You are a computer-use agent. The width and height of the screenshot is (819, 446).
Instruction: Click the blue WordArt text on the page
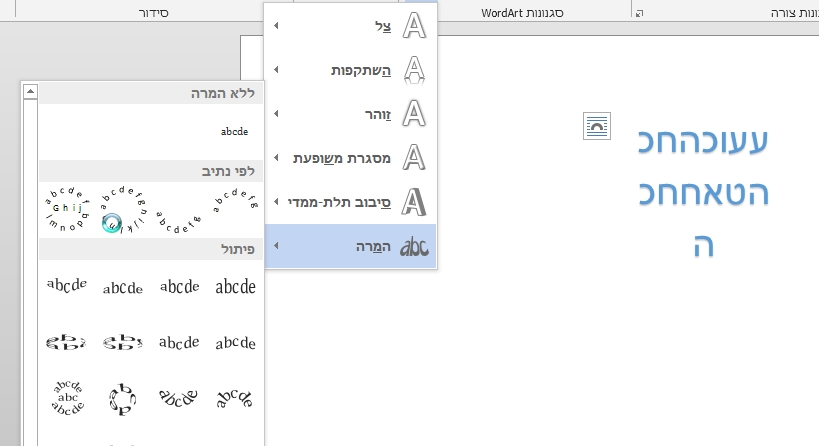(703, 193)
